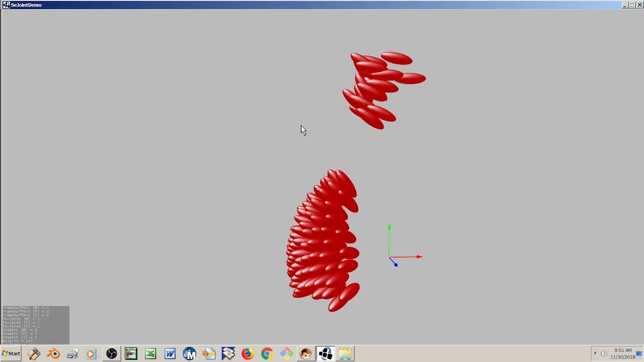Launch Blender from the taskbar

[53, 354]
